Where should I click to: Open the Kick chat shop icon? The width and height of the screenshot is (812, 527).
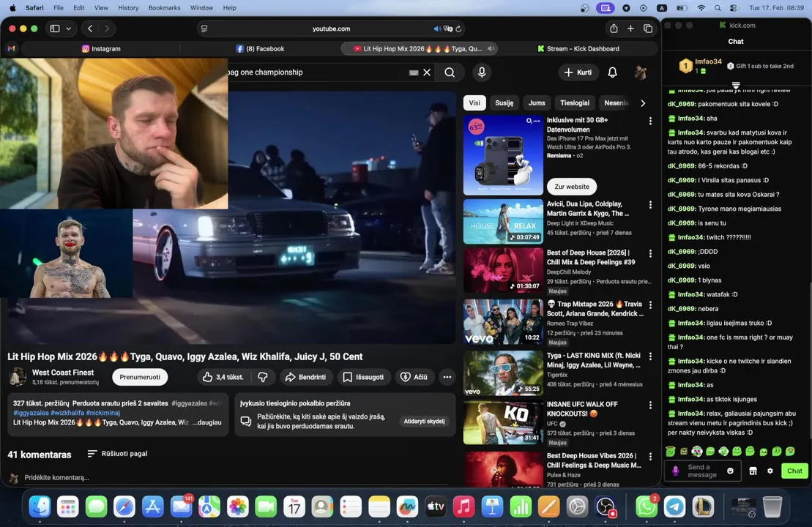pyautogui.click(x=753, y=471)
